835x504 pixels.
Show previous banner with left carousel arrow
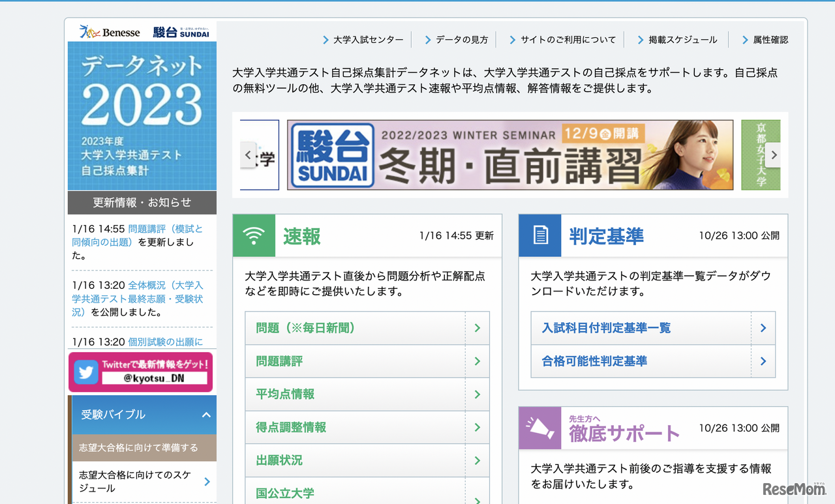click(x=248, y=155)
